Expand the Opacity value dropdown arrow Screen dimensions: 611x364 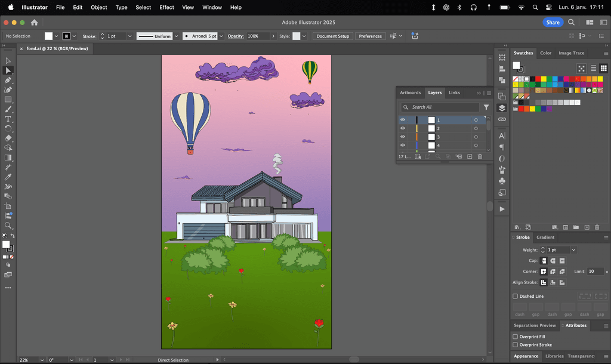[x=273, y=36]
